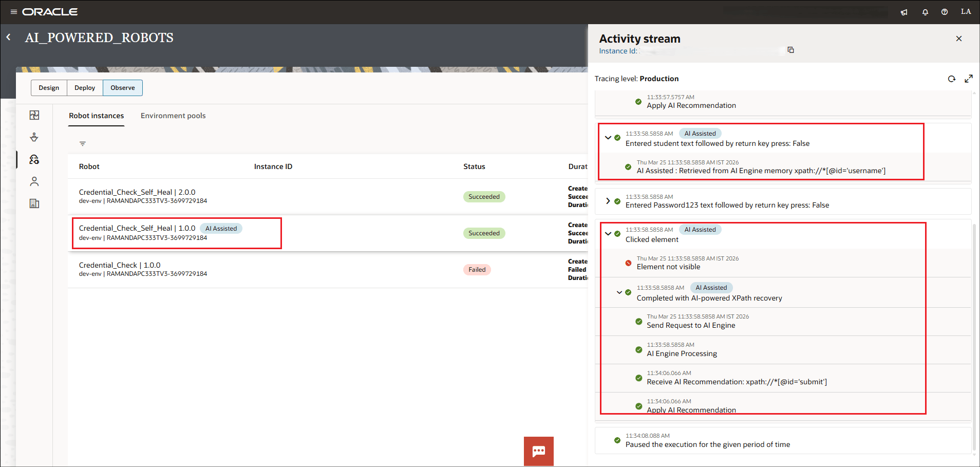Viewport: 980px width, 467px height.
Task: Open the red chat assistant button
Action: click(539, 451)
